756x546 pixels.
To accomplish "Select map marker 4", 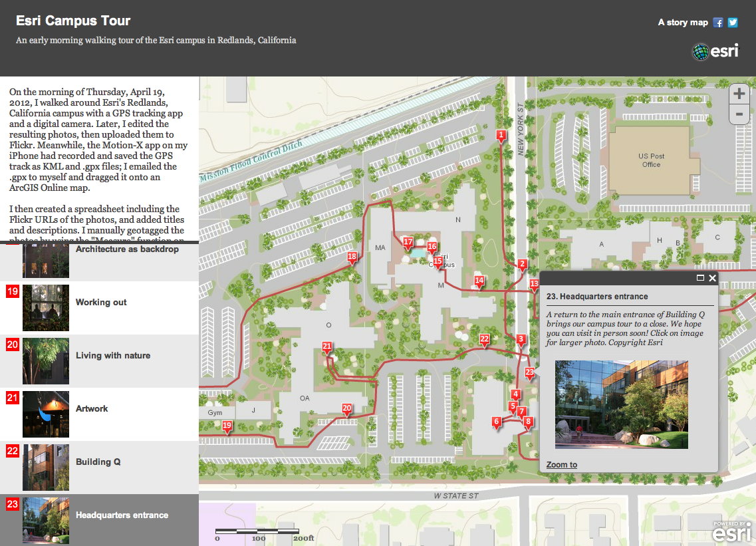I will point(516,395).
